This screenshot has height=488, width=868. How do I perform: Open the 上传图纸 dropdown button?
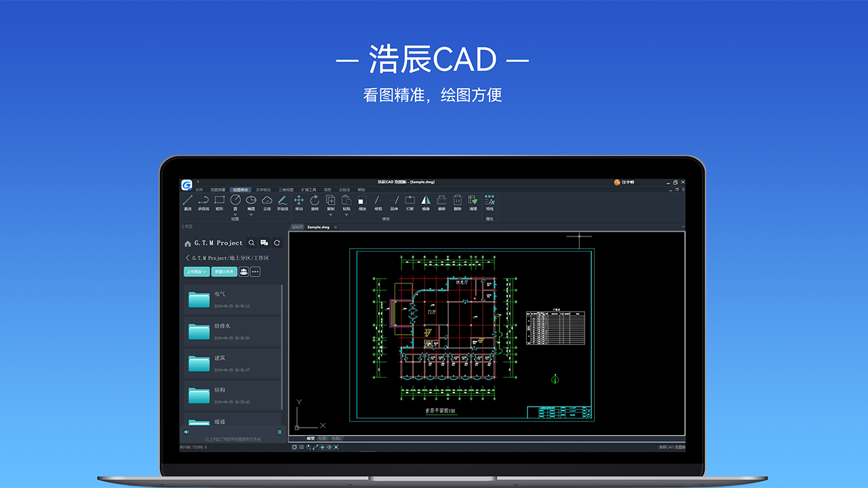[197, 272]
